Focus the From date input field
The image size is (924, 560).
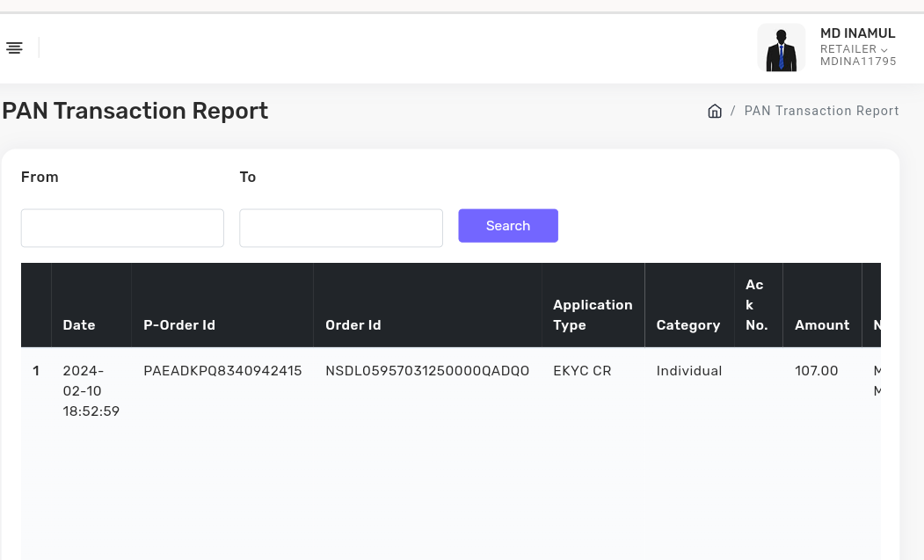point(122,228)
